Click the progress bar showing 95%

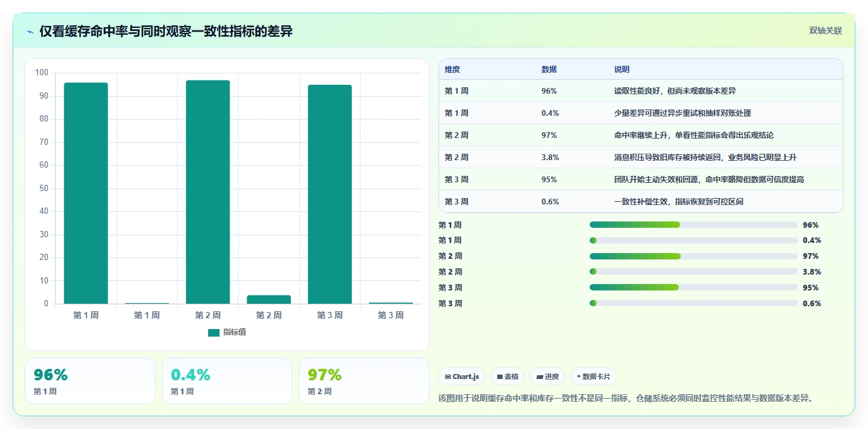coord(693,287)
